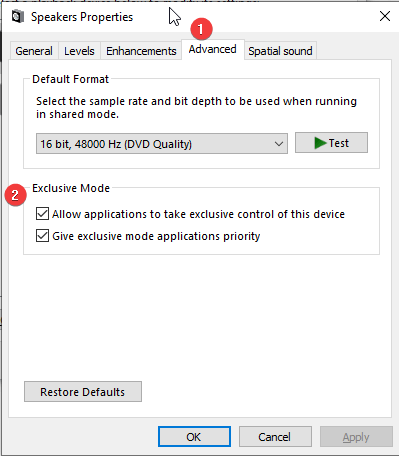This screenshot has height=456, width=399.
Task: Go to the Enhancements tab
Action: click(x=141, y=51)
